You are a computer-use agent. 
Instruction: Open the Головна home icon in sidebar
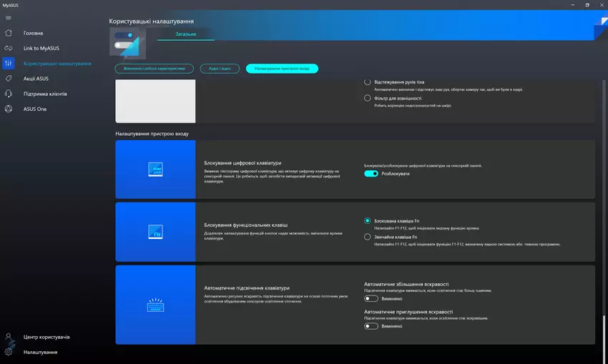click(x=9, y=33)
